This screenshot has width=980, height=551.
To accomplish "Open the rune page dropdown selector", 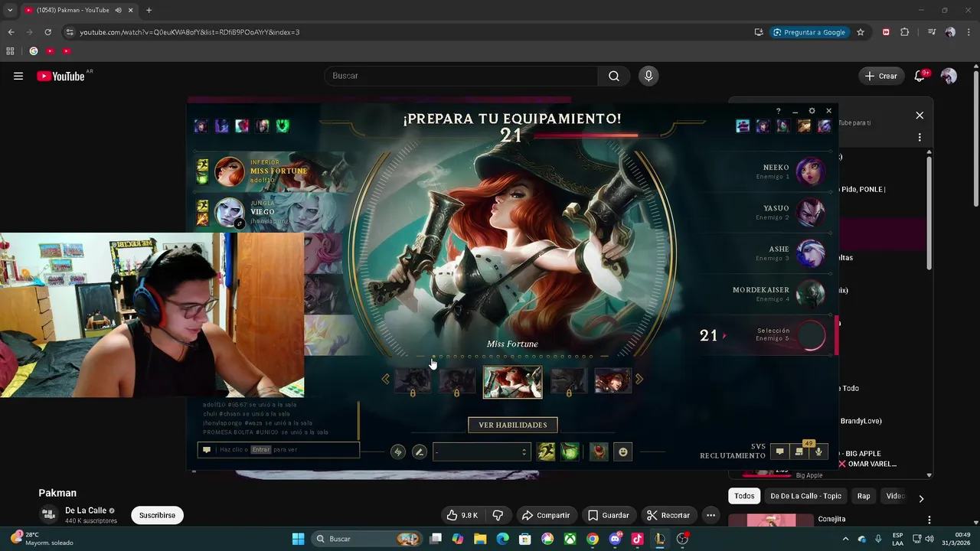I will click(x=481, y=452).
